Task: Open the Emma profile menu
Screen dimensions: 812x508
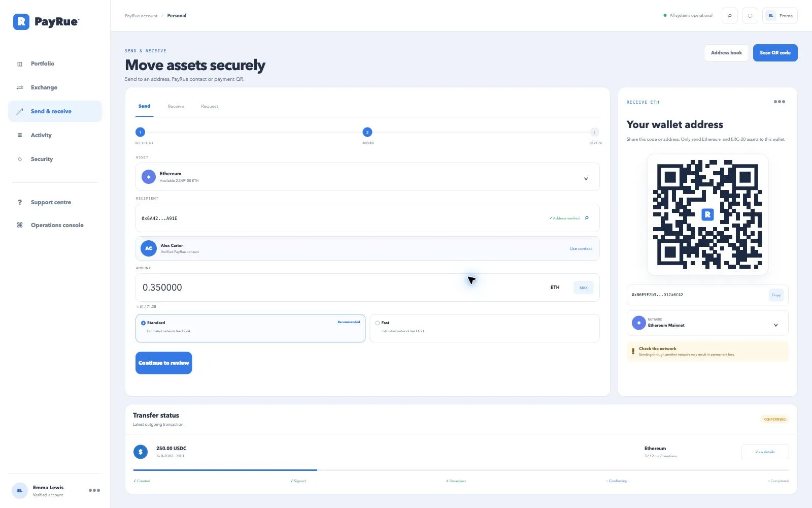Action: tap(780, 16)
